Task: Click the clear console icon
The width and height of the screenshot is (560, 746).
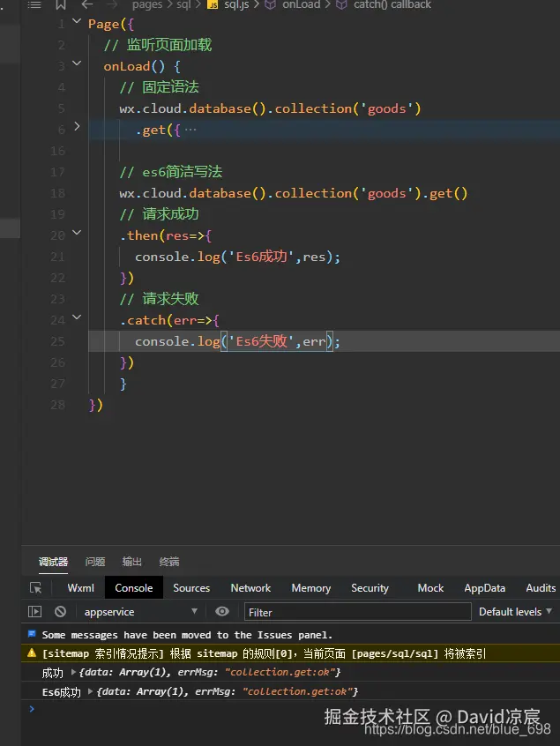Action: click(x=60, y=611)
